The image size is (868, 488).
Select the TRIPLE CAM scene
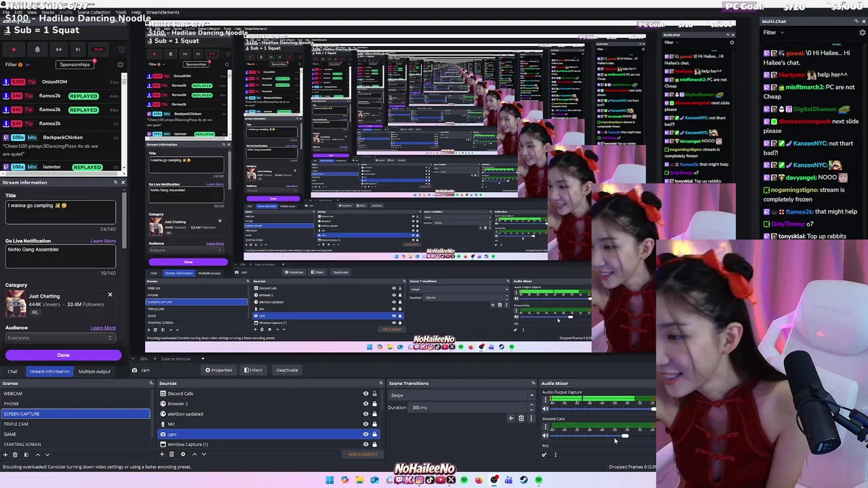[75, 424]
